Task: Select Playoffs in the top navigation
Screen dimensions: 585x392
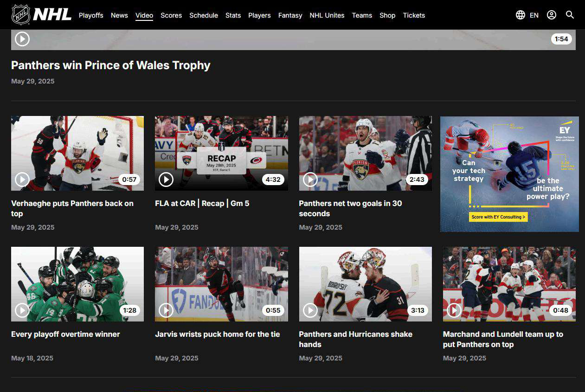Action: 91,15
